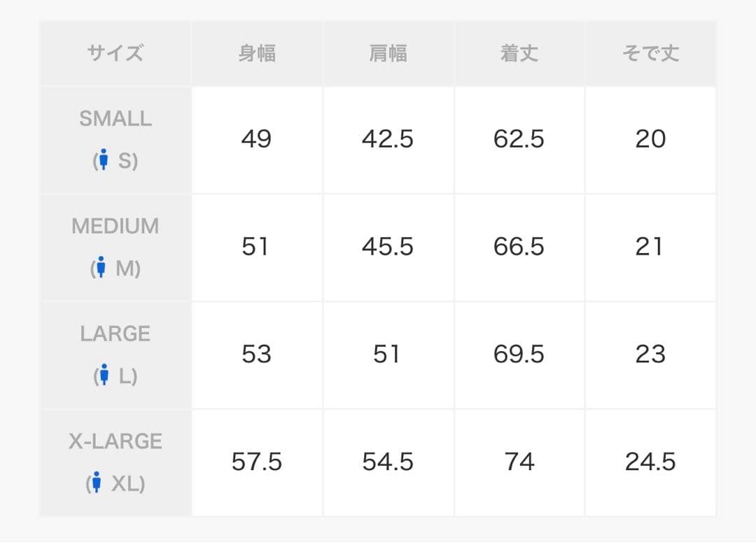Select the SMALL size row label

[115, 140]
